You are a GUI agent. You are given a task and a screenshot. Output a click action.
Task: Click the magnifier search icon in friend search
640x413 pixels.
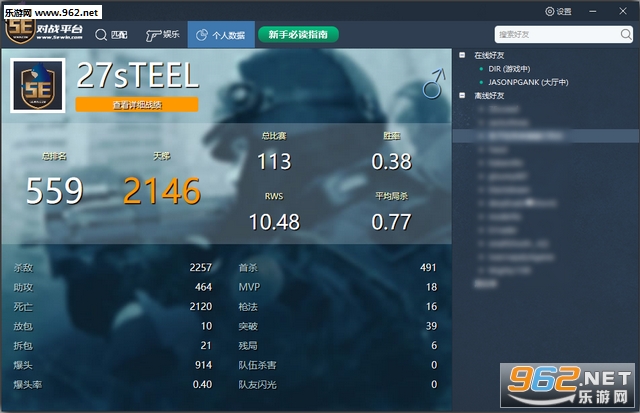pos(626,34)
